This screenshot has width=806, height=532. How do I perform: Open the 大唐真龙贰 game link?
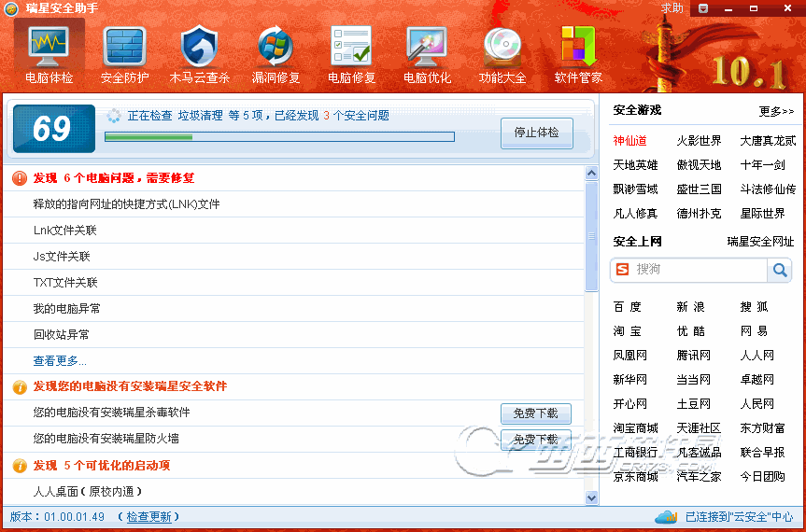point(768,141)
